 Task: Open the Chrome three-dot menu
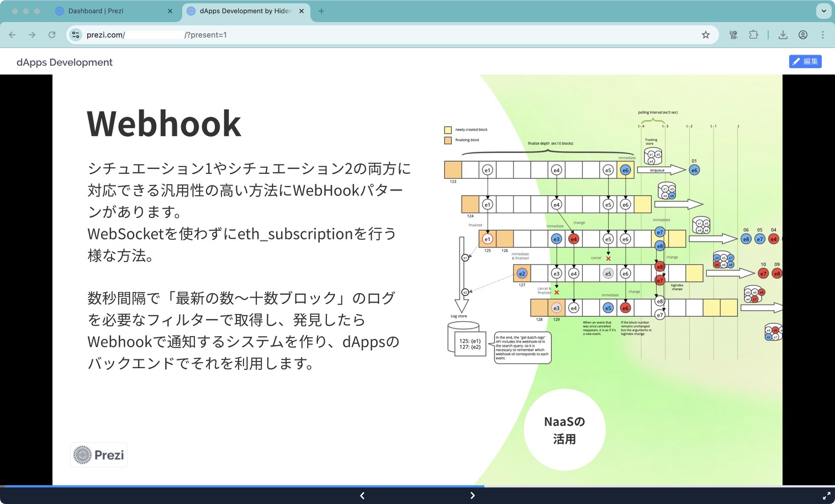click(x=823, y=34)
